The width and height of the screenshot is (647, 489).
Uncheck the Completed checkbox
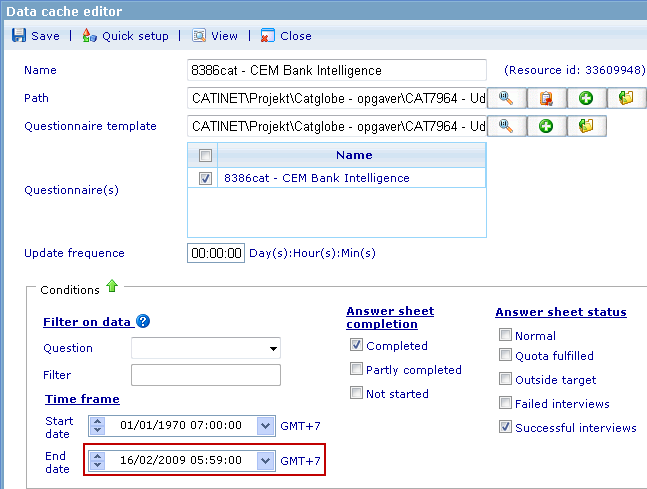[x=356, y=346]
